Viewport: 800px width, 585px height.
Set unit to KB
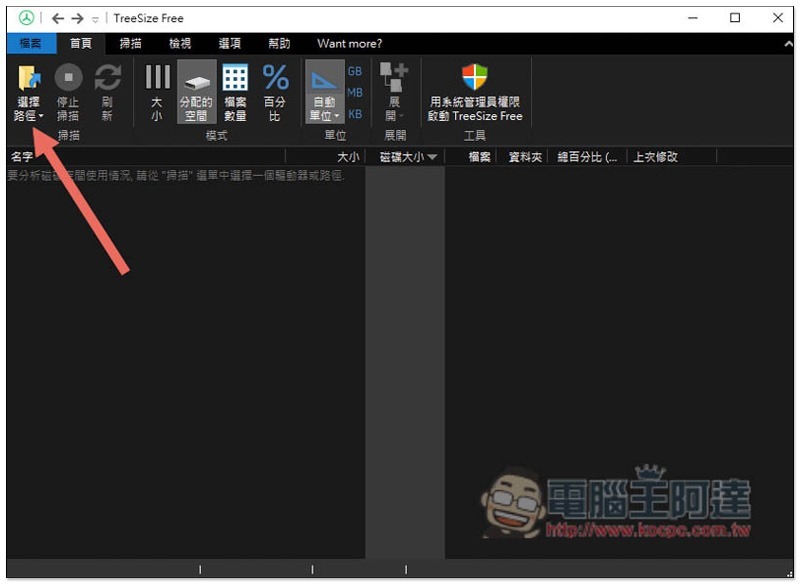click(x=355, y=114)
